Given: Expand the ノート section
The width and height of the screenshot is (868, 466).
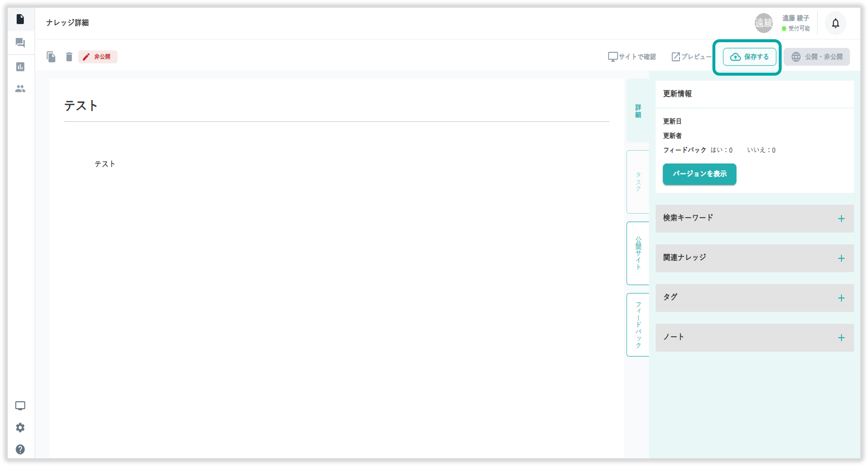Looking at the screenshot, I should (x=841, y=338).
